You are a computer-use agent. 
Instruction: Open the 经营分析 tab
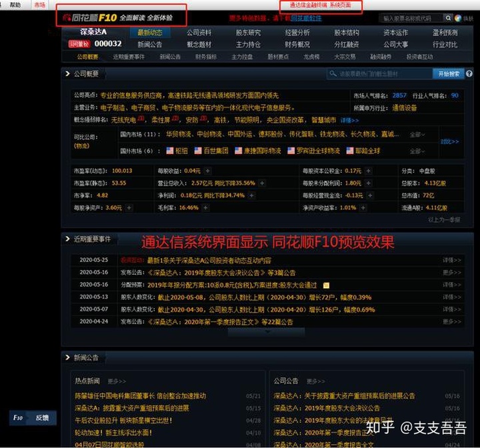coord(297,33)
